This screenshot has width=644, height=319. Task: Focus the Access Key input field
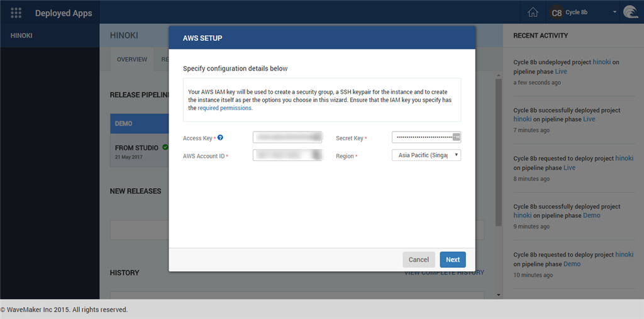point(287,137)
